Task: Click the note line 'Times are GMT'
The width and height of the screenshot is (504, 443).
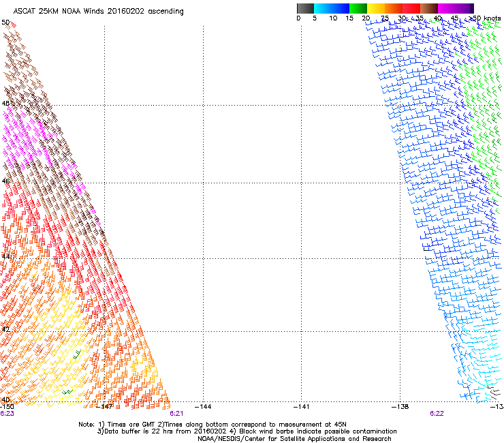Action: [131, 425]
